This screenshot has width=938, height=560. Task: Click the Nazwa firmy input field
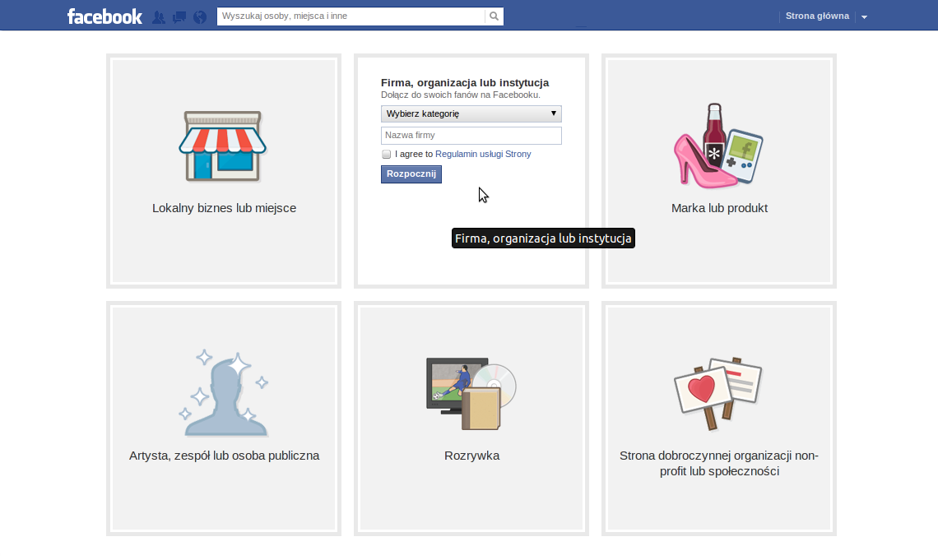point(471,136)
